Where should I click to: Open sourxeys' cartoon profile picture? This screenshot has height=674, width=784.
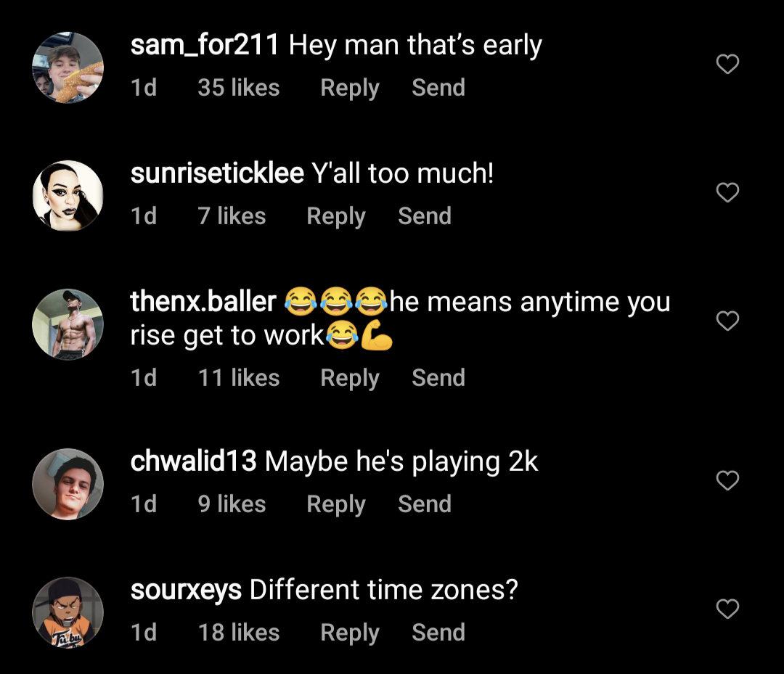click(68, 612)
